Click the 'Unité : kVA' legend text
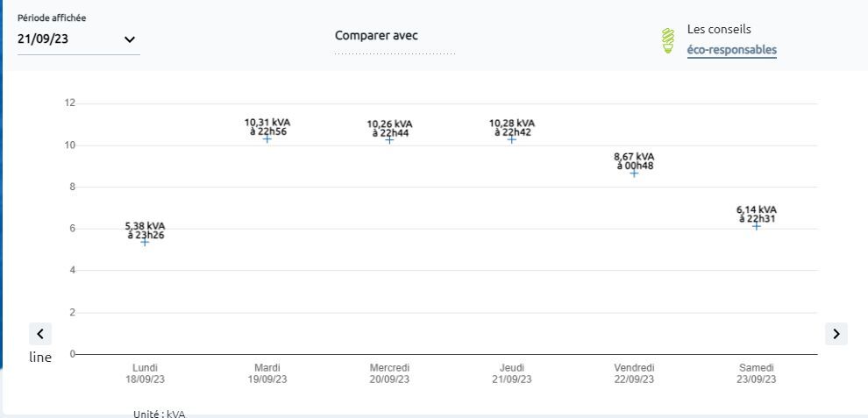 click(x=160, y=414)
